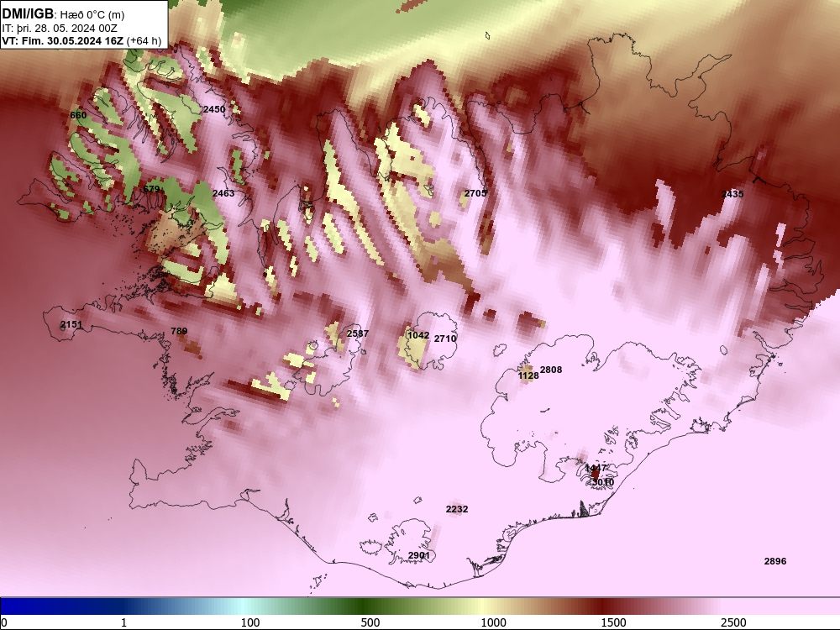Click the 1 tick on the color scale

pyautogui.click(x=123, y=622)
